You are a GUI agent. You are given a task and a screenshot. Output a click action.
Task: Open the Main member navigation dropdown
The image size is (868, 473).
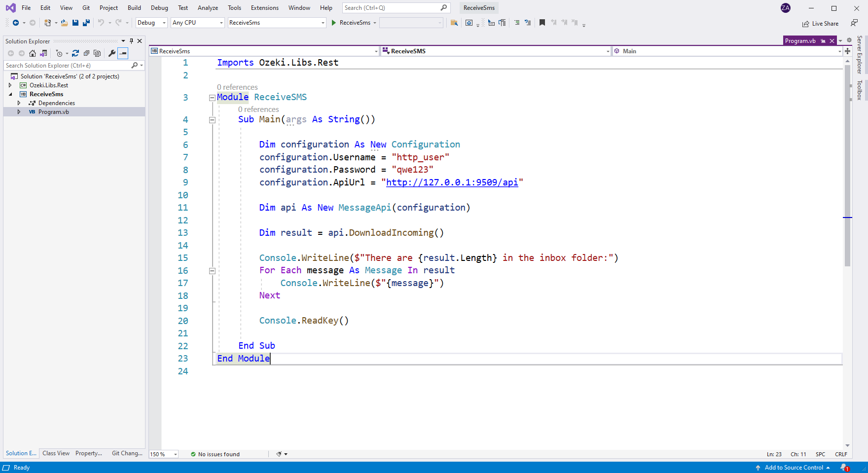pyautogui.click(x=727, y=51)
